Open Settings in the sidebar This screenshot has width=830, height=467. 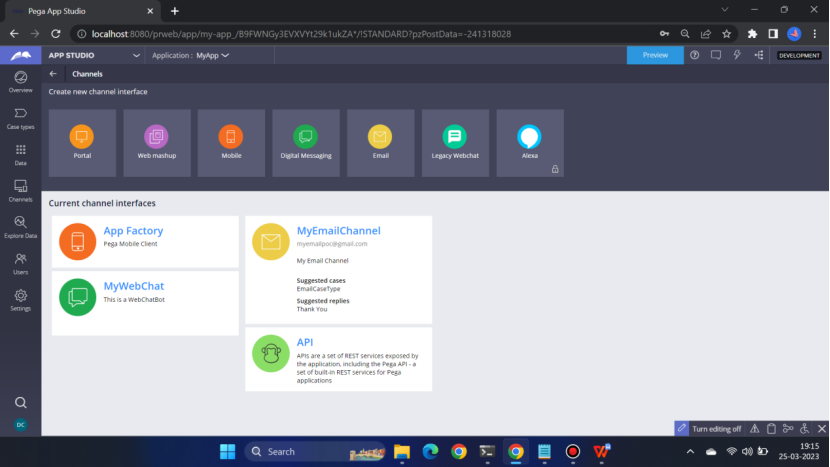[21, 300]
